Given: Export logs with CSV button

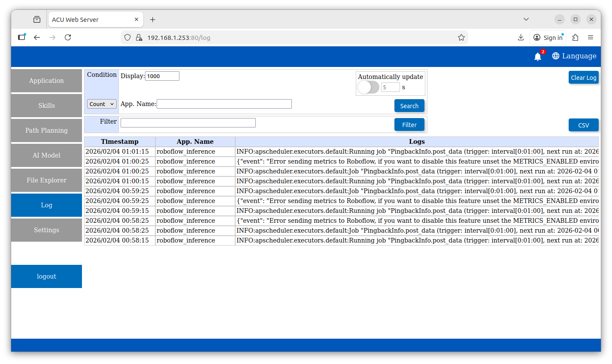Looking at the screenshot, I should tap(583, 125).
